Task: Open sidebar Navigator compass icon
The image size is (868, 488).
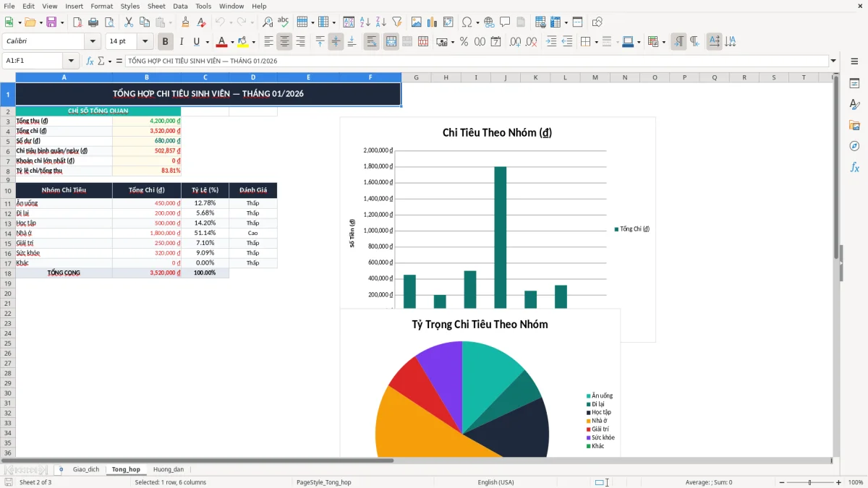Action: click(854, 146)
